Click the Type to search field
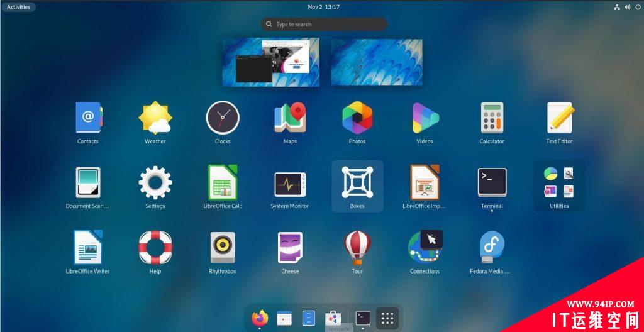The height and width of the screenshot is (332, 644). pyautogui.click(x=324, y=25)
